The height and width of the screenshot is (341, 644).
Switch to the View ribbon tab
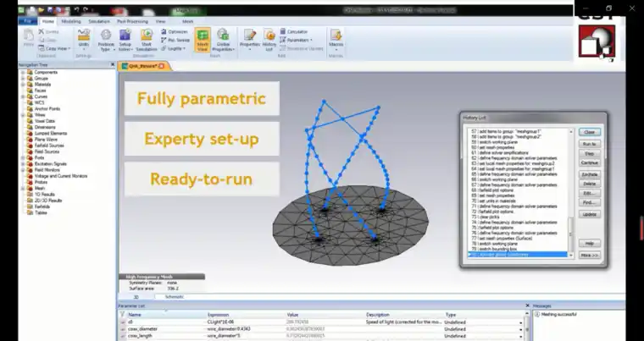[161, 21]
